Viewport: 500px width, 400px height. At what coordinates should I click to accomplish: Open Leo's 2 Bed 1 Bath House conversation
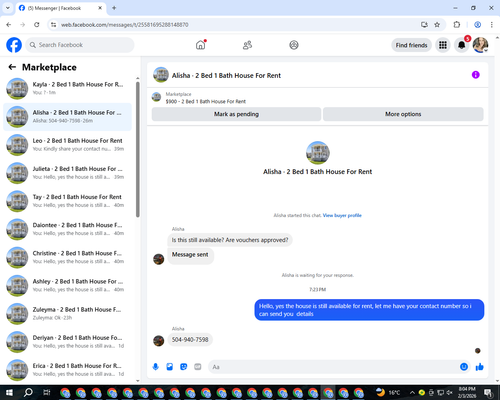coord(68,145)
